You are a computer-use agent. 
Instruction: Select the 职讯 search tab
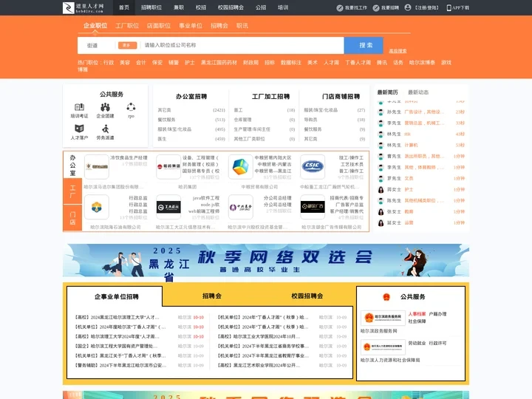coord(242,26)
